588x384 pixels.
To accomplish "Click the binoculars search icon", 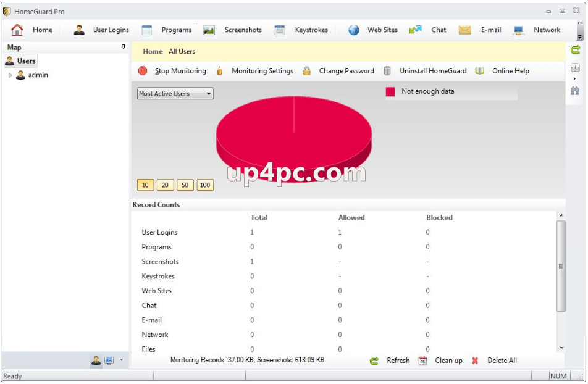I will pos(575,90).
